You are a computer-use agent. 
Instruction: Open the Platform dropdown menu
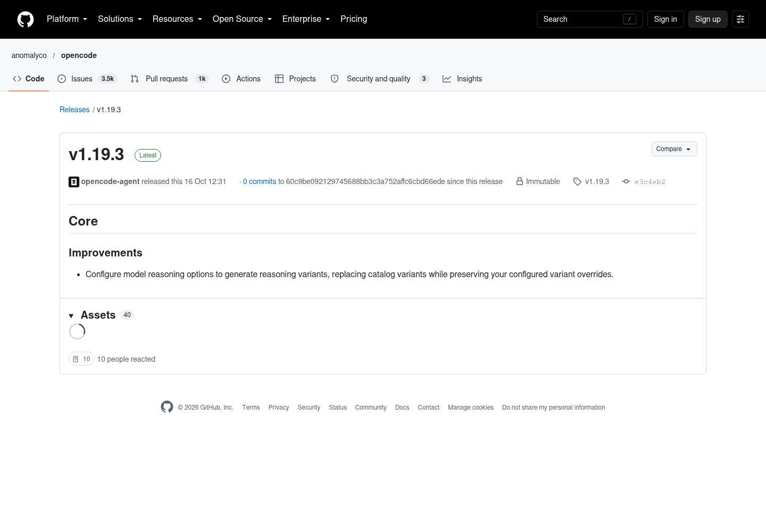coord(67,19)
